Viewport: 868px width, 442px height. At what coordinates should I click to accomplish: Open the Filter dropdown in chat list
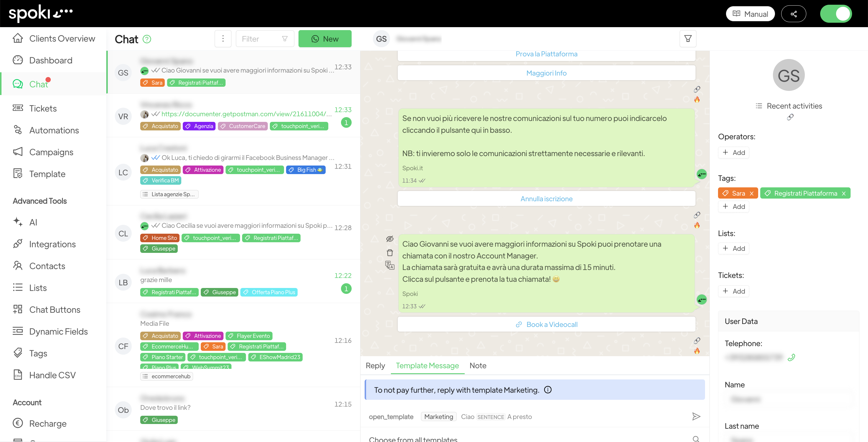265,39
